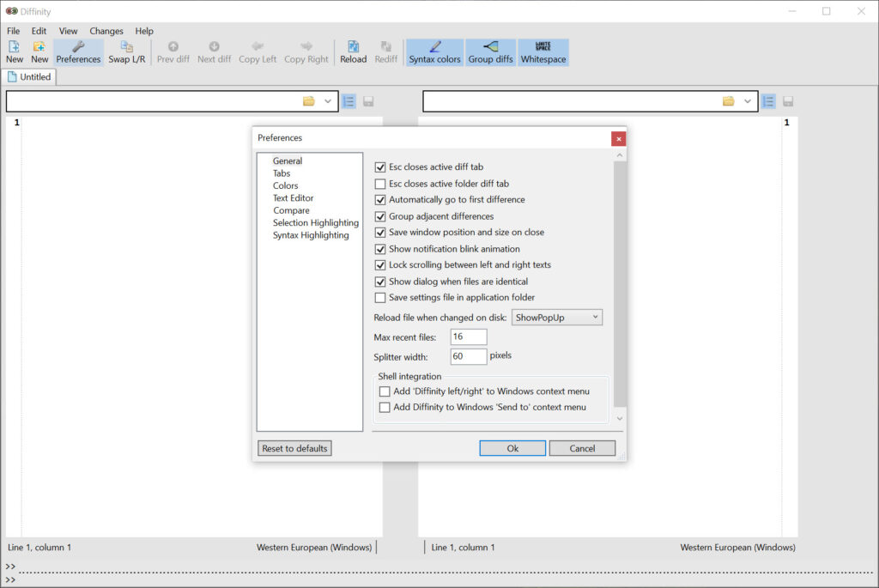Select Colors in the preferences list
Screen dimensions: 879x588
tap(285, 185)
